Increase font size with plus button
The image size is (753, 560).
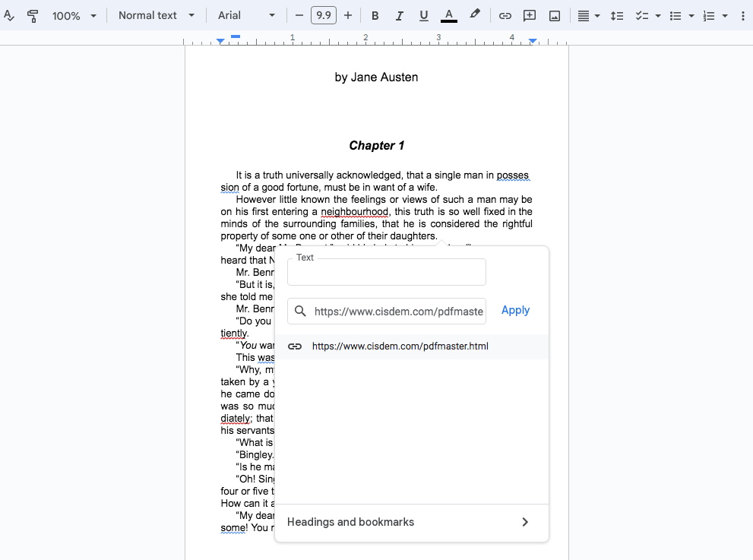coord(348,15)
